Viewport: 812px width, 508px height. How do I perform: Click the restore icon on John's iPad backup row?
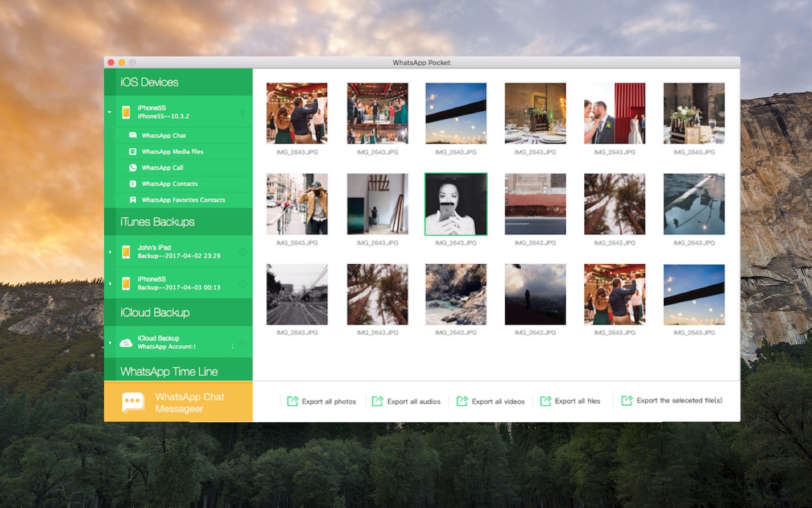242,252
